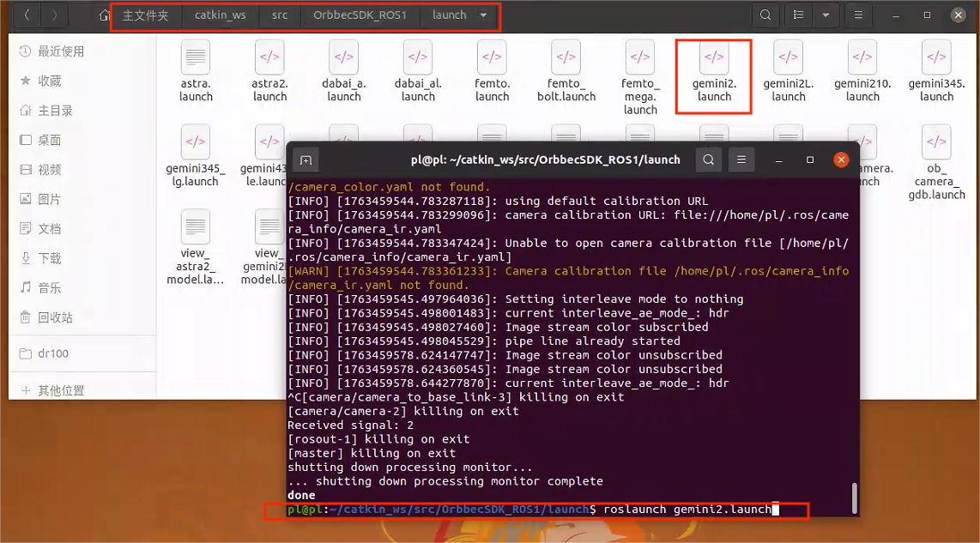Open the file manager hamburger menu
This screenshot has width=980, height=543.
tap(858, 15)
